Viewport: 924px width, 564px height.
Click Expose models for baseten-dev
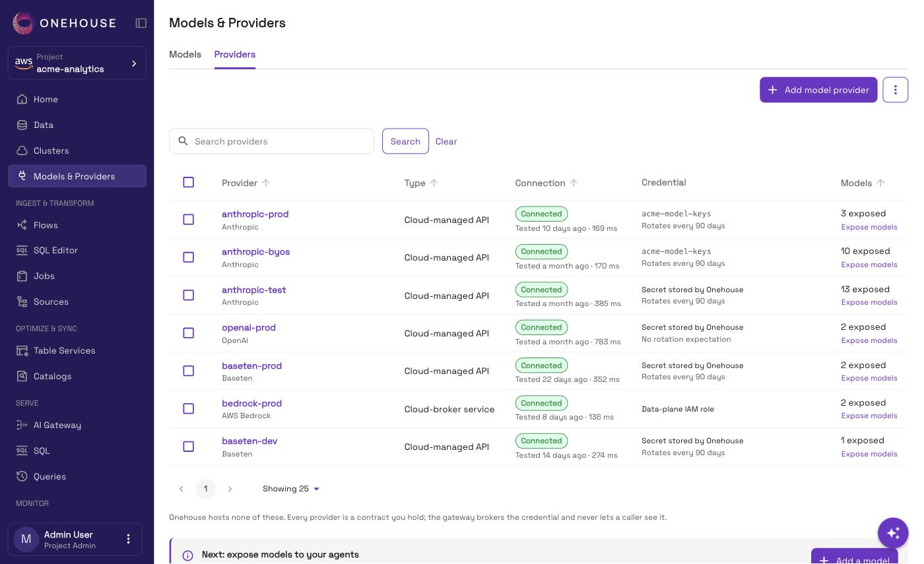click(869, 454)
